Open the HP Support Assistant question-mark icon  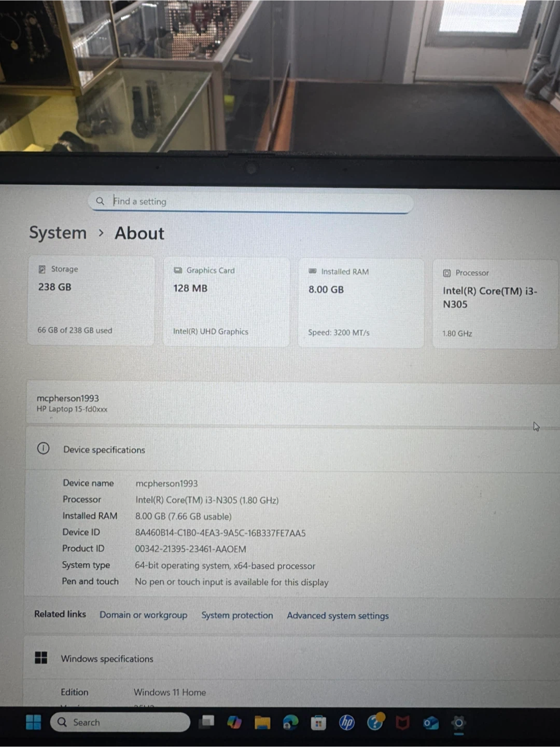click(375, 722)
